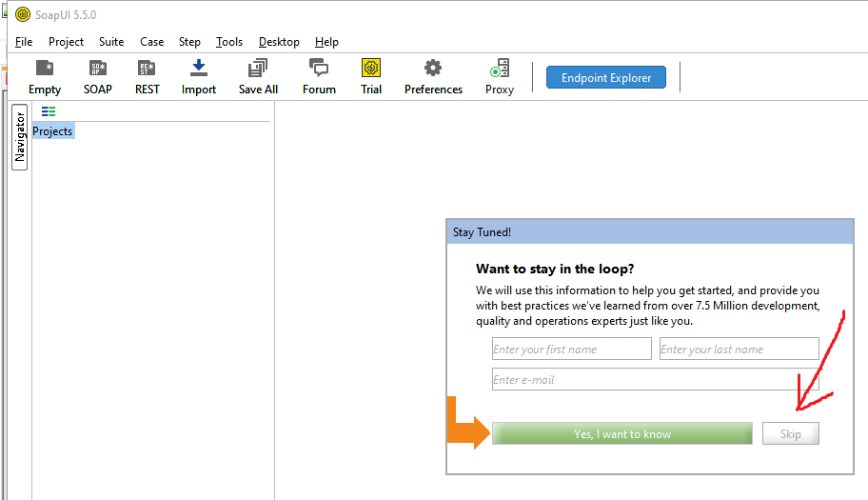The width and height of the screenshot is (868, 500).
Task: Click Yes, I want to know button
Action: tap(622, 433)
